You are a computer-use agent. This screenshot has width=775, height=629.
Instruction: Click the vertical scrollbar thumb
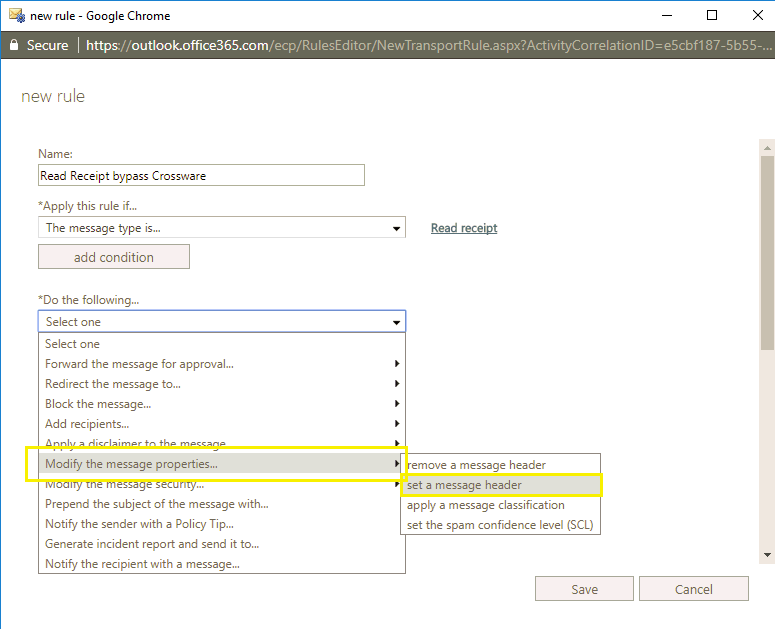click(x=767, y=253)
